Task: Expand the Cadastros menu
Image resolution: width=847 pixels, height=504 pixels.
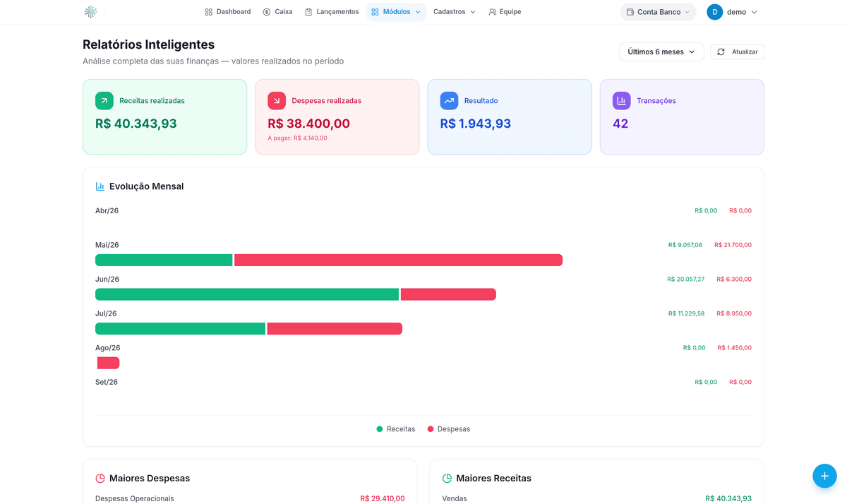Action: click(454, 12)
